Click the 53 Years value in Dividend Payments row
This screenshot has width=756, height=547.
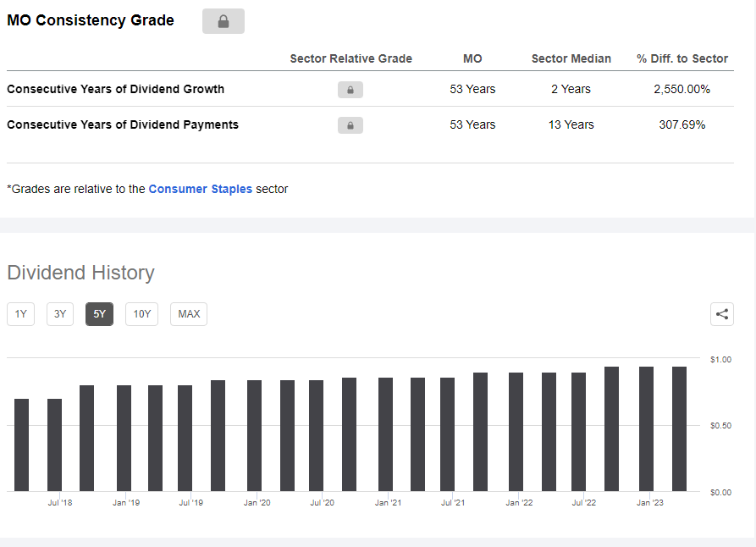coord(472,125)
